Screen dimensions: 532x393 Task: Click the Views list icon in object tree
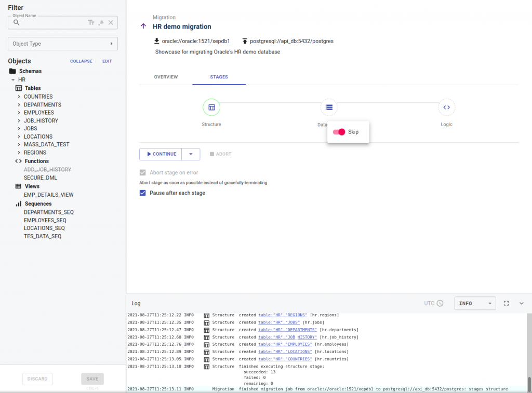click(18, 186)
